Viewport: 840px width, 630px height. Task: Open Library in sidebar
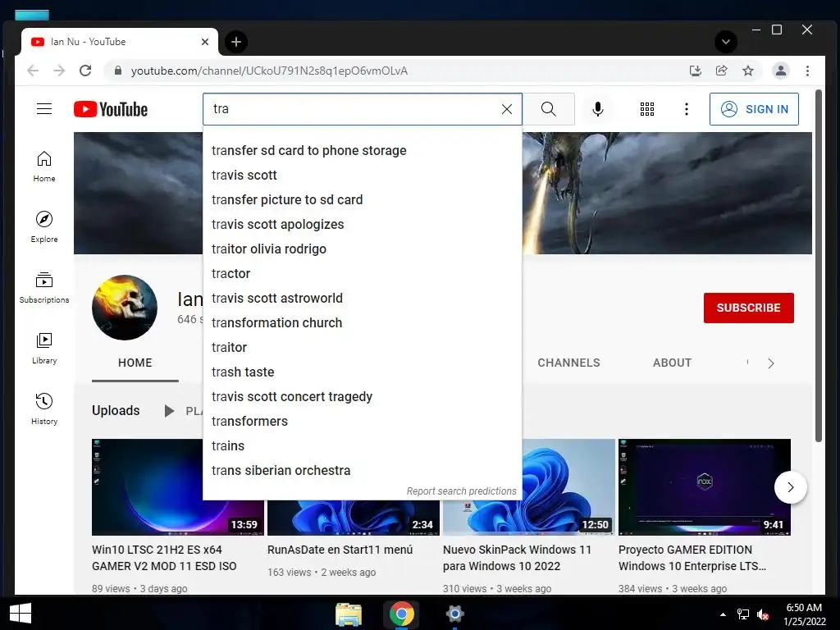pos(44,349)
